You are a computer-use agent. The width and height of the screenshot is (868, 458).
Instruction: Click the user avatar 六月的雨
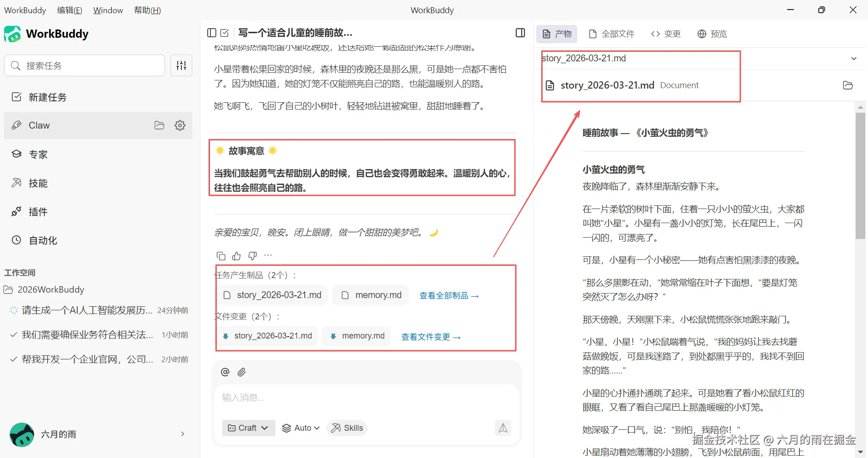[22, 434]
